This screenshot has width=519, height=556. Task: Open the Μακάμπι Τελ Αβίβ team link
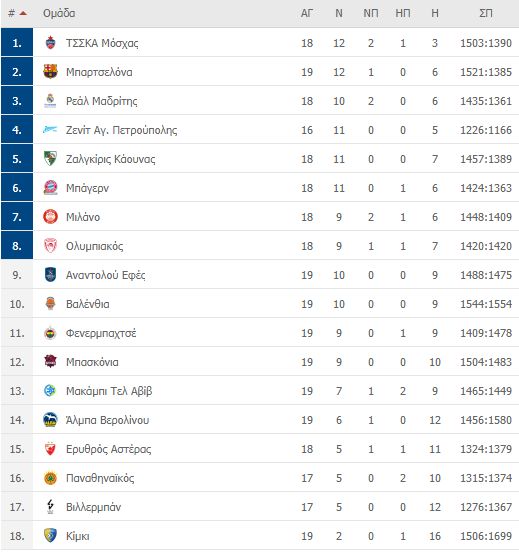click(109, 391)
